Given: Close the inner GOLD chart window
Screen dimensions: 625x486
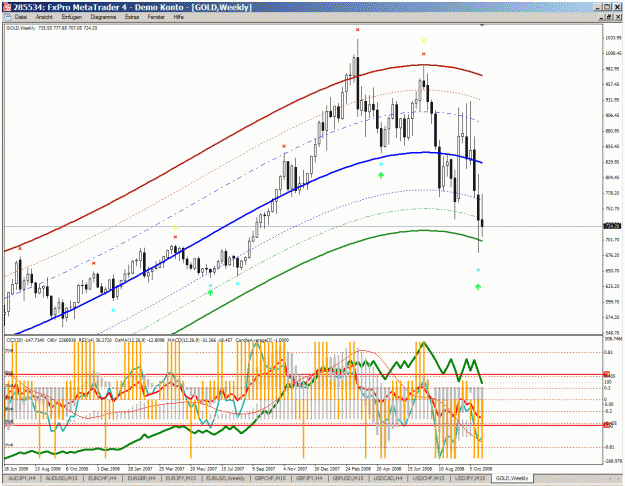Looking at the screenshot, I should (617, 17).
